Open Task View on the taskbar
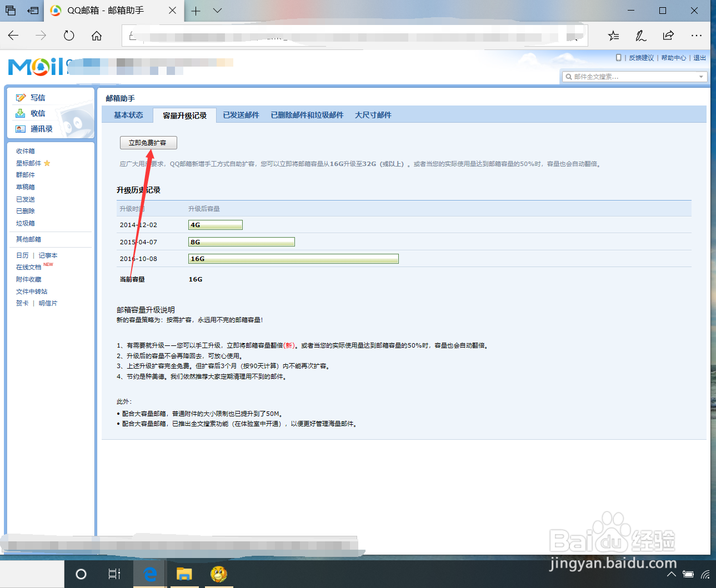This screenshot has height=588, width=716. point(114,574)
